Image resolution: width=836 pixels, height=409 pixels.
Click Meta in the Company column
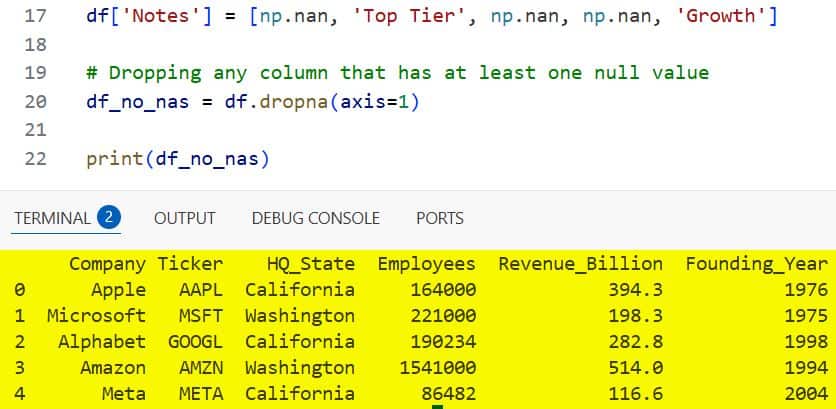click(x=124, y=394)
